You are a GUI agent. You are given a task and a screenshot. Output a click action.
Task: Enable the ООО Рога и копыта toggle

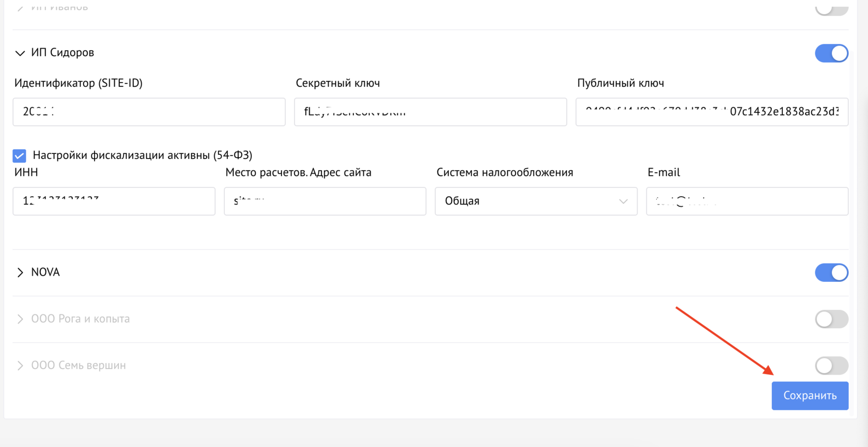tap(831, 319)
